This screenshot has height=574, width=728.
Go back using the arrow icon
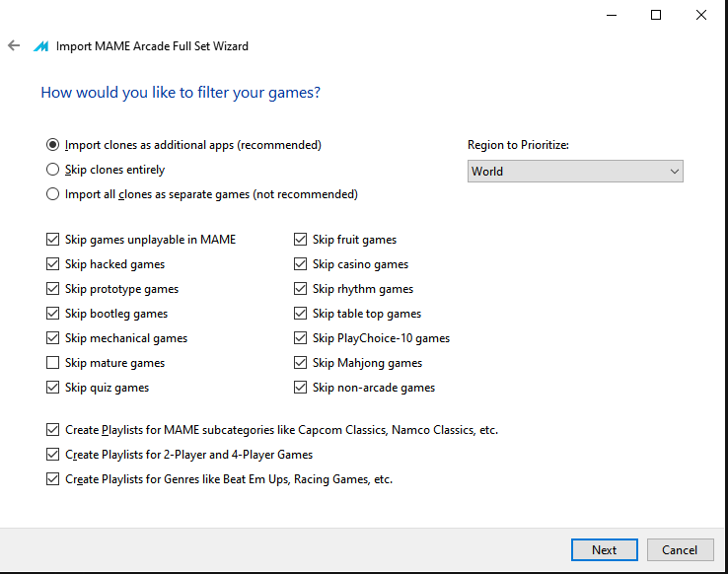[x=14, y=45]
